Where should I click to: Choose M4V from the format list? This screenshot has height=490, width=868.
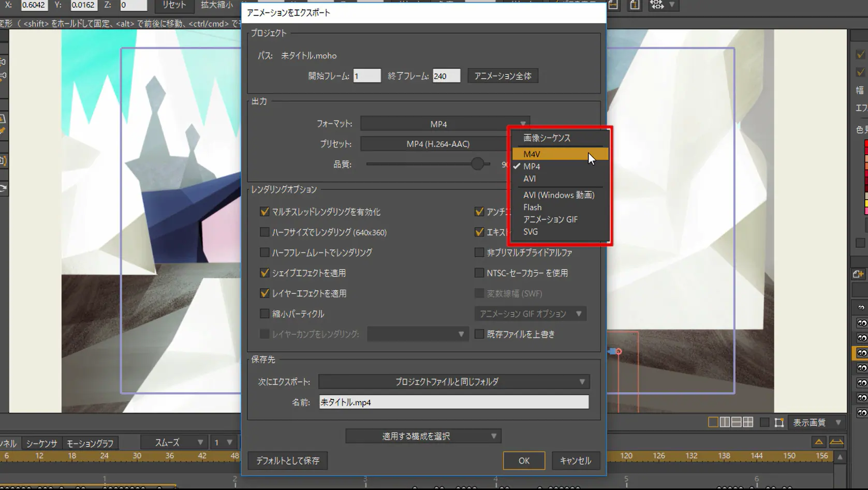tap(532, 154)
